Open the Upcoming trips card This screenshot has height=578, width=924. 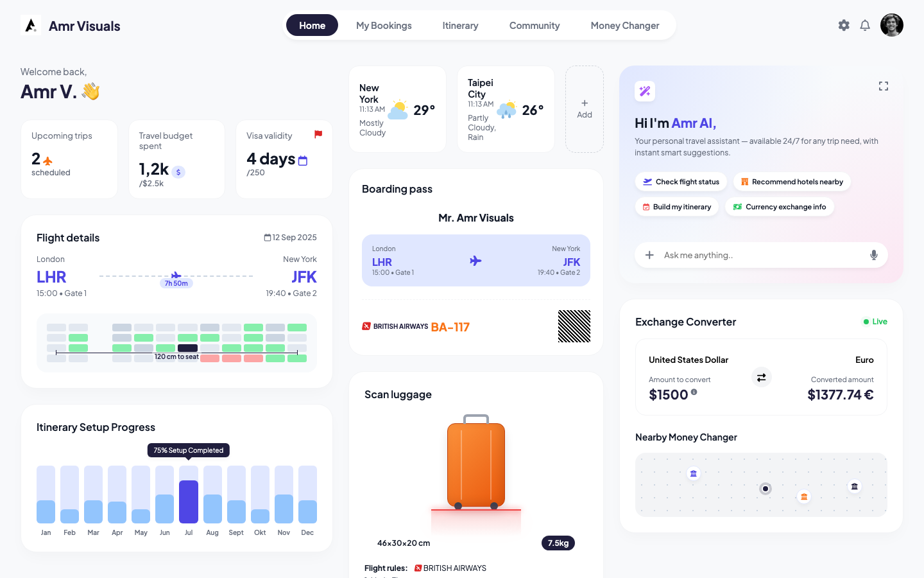click(x=69, y=159)
